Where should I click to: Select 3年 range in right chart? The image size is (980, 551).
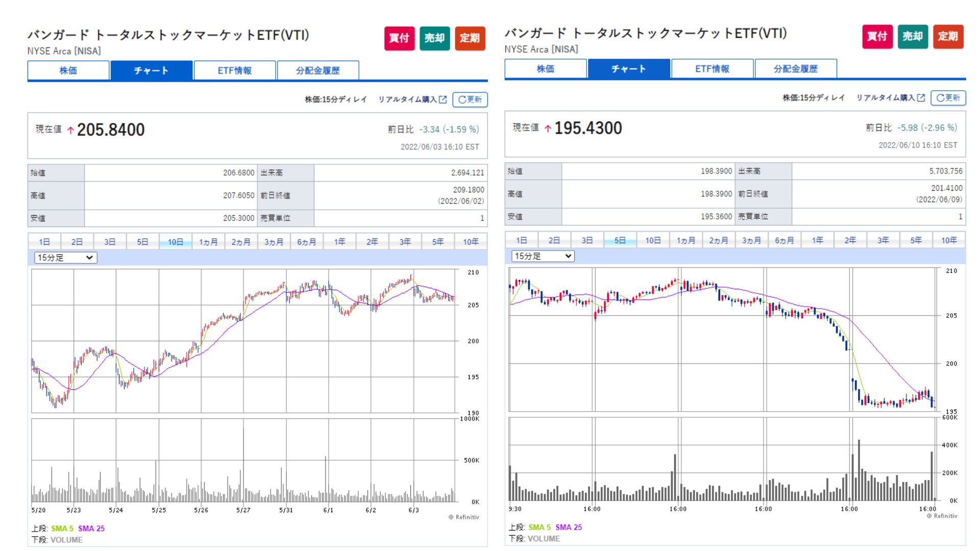[x=884, y=240]
